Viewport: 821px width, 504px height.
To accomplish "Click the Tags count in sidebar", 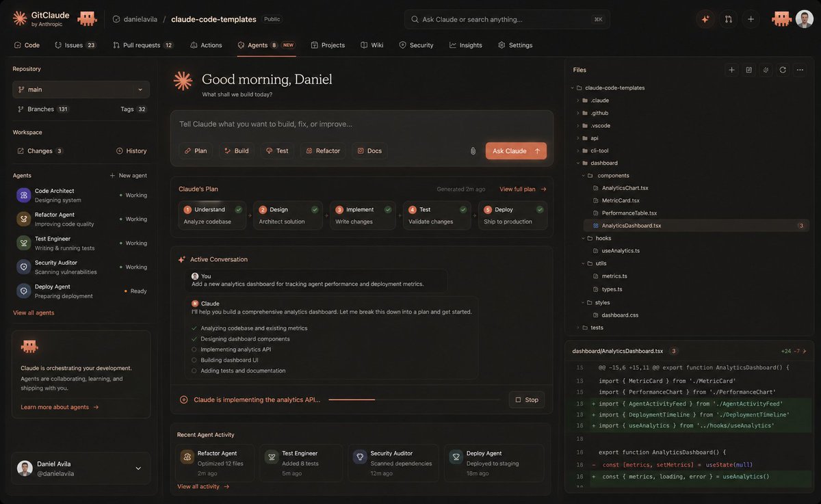I will [x=142, y=109].
